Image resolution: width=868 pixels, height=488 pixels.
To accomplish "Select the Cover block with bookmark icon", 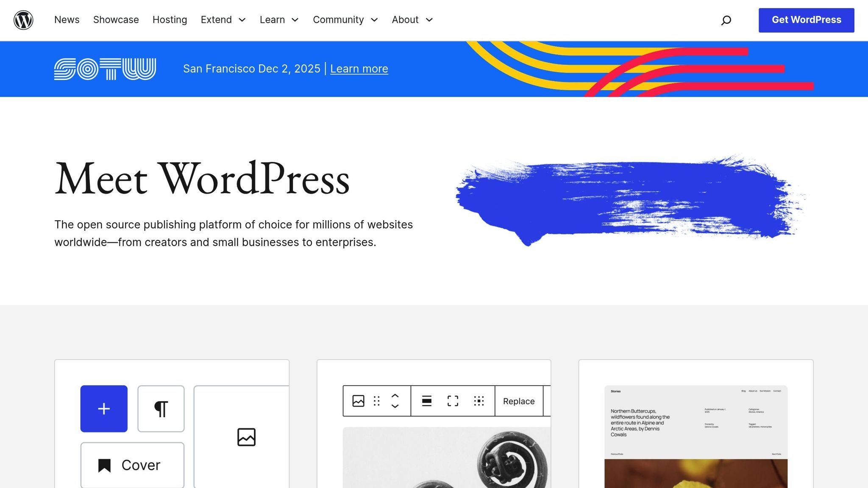I will 131,465.
